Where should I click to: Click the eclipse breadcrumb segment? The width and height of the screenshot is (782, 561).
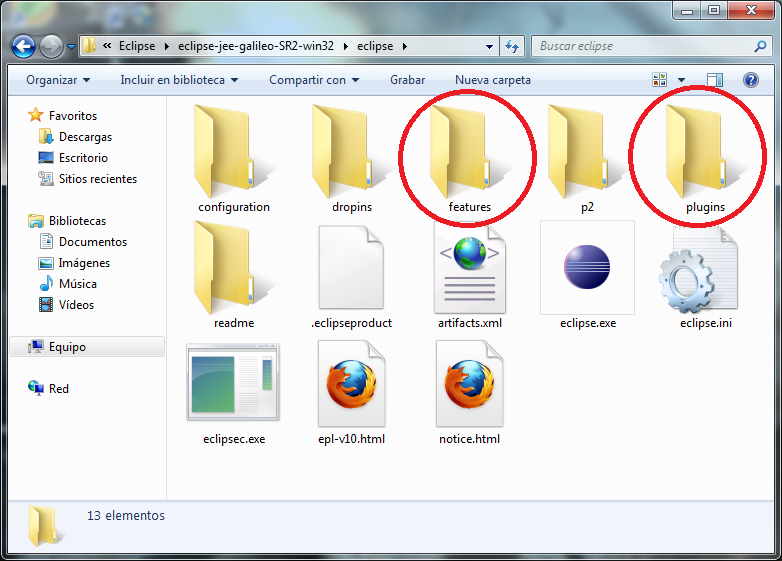pos(375,46)
